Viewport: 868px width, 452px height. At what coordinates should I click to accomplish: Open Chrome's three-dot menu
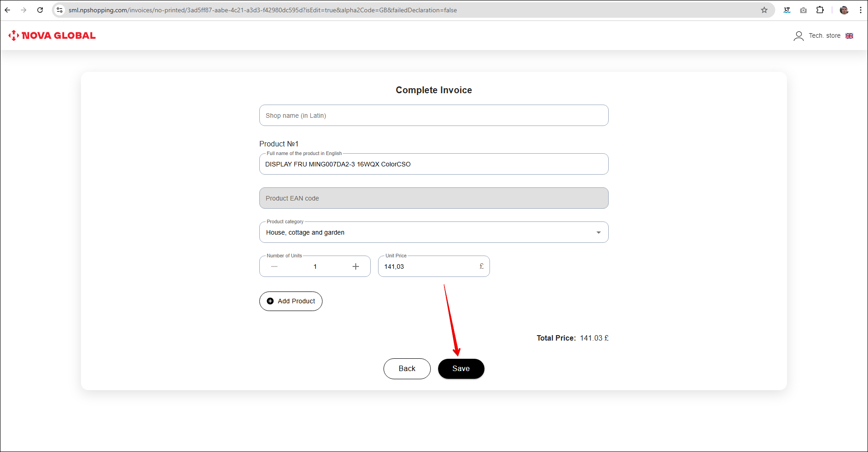pyautogui.click(x=861, y=10)
